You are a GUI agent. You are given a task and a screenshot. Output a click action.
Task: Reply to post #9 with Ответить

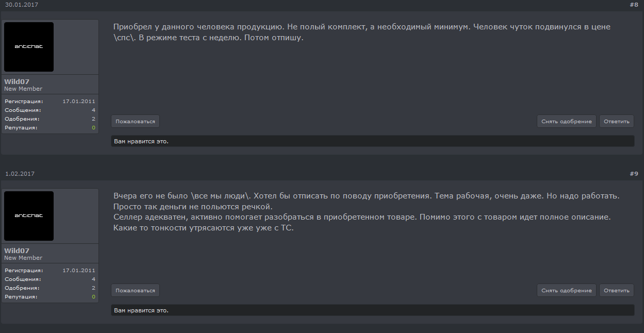[x=617, y=290]
